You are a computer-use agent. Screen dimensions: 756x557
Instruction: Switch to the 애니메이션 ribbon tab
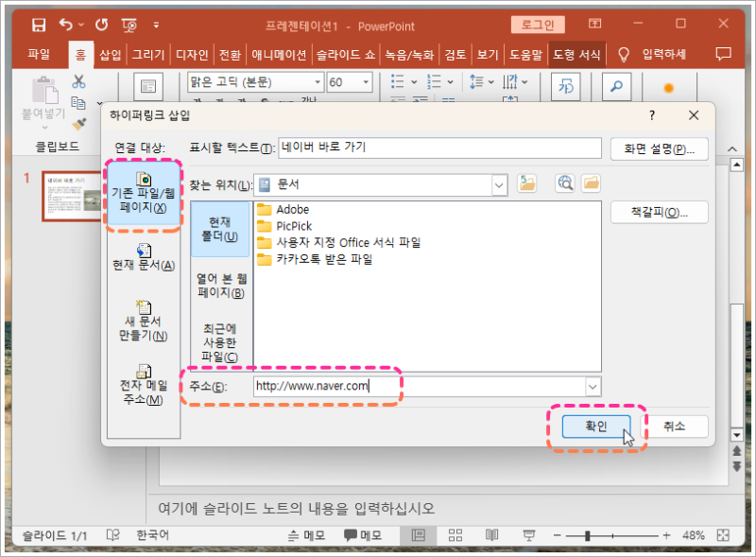click(x=279, y=55)
